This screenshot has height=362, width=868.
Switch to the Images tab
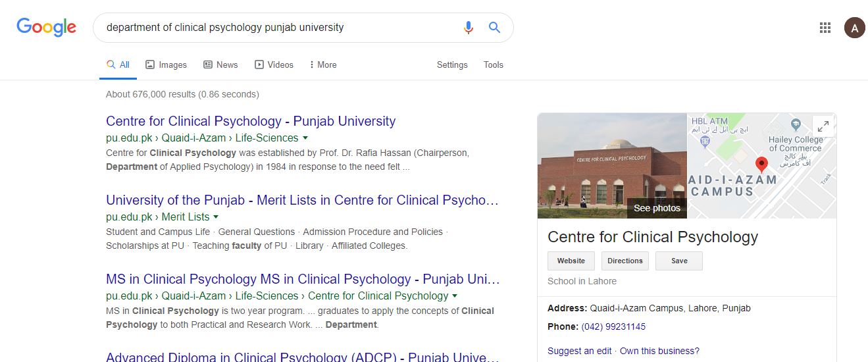[166, 65]
